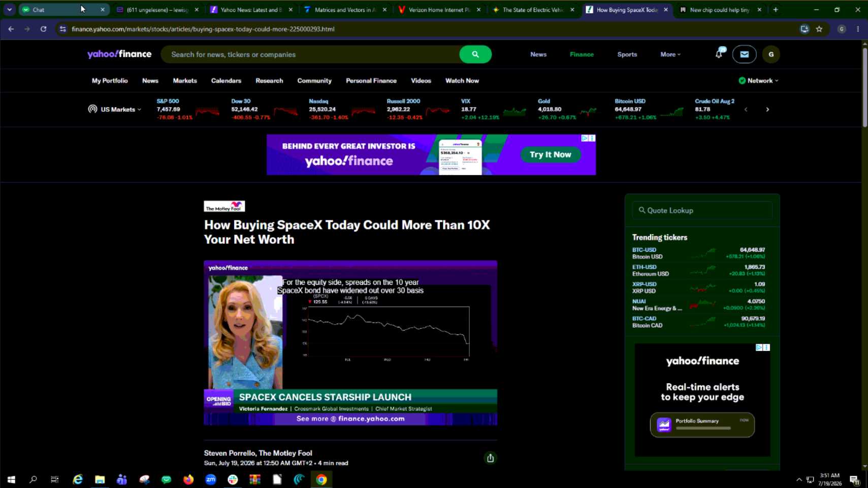This screenshot has width=868, height=488.
Task: Reload the page
Action: (x=44, y=29)
